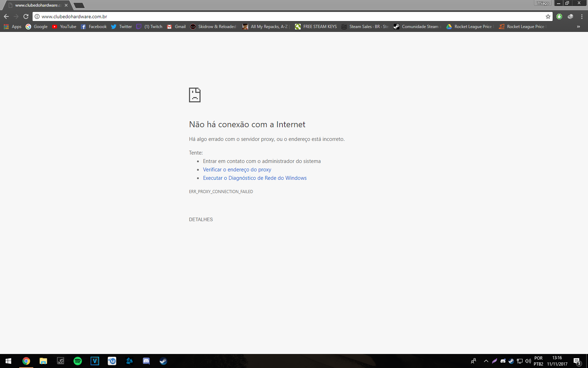
Task: Open the Rocket League Price bookmark with Drive icon
Action: pyautogui.click(x=470, y=27)
